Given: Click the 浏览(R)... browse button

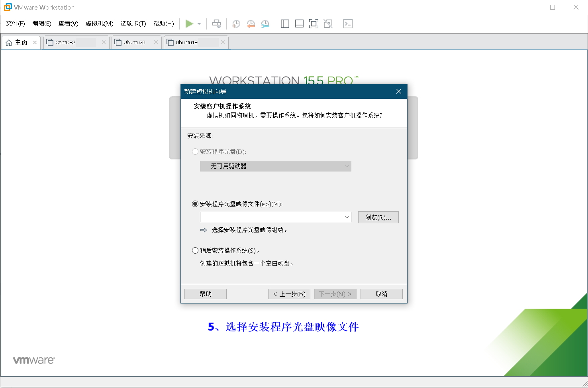Looking at the screenshot, I should [x=378, y=217].
